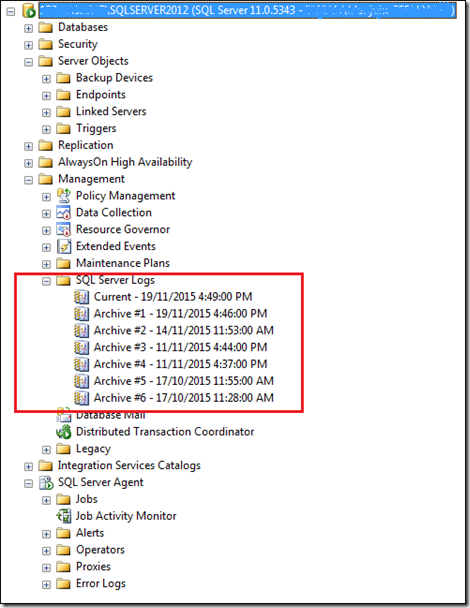470x608 pixels.
Task: Click the Data Collection icon
Action: coord(64,213)
